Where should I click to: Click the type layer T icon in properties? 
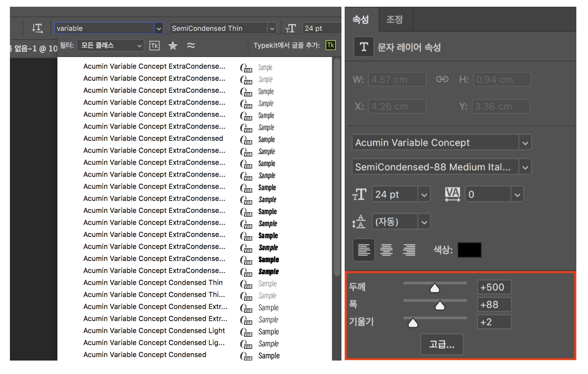(364, 47)
